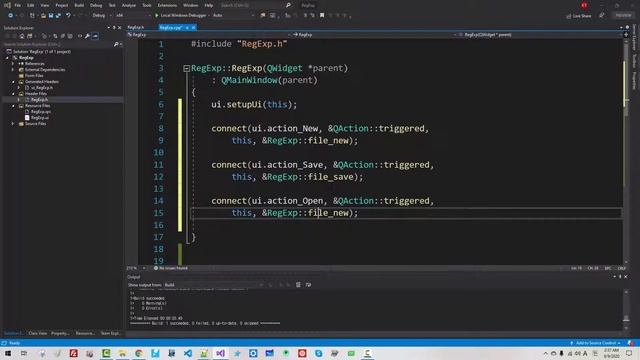Click the VS Code icon in the taskbar
640x360 pixels.
(x=188, y=353)
